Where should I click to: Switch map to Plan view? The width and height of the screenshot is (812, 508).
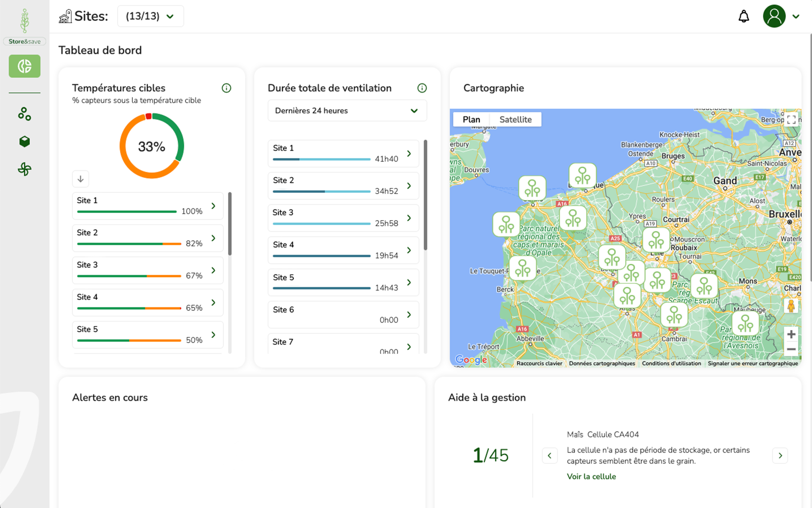[471, 119]
